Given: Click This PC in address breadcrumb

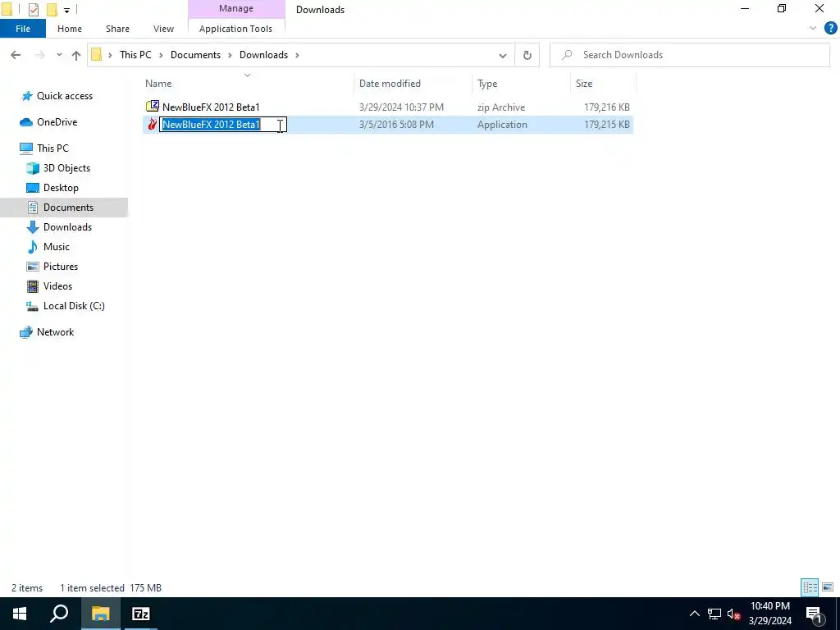Looking at the screenshot, I should coord(135,55).
